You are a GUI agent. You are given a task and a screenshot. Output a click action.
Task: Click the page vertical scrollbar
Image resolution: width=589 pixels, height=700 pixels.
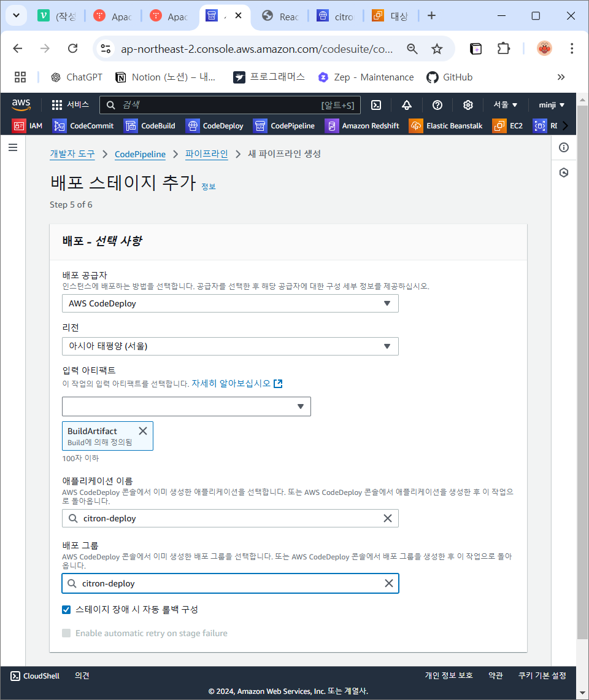click(582, 373)
